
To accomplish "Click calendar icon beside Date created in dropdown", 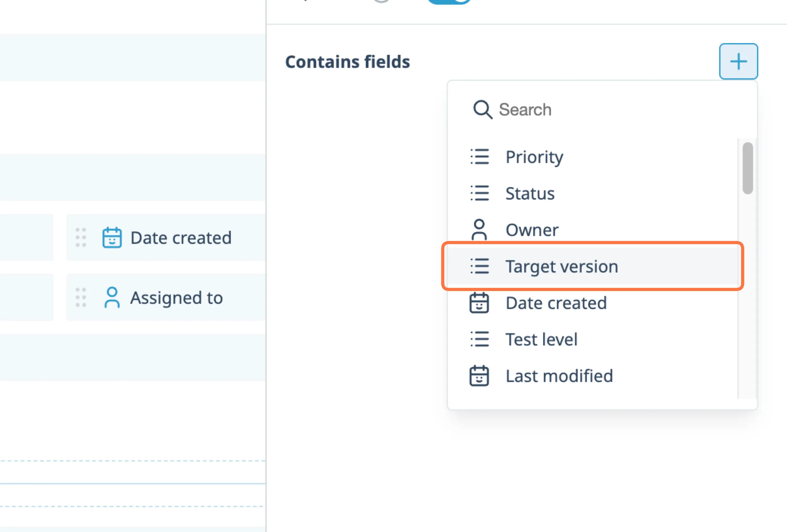I will click(479, 303).
